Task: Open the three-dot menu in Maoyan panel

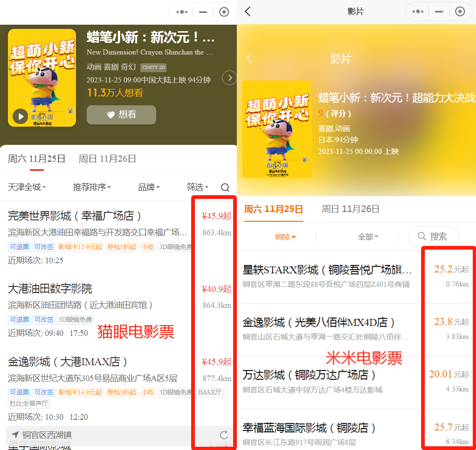Action: coord(182,12)
